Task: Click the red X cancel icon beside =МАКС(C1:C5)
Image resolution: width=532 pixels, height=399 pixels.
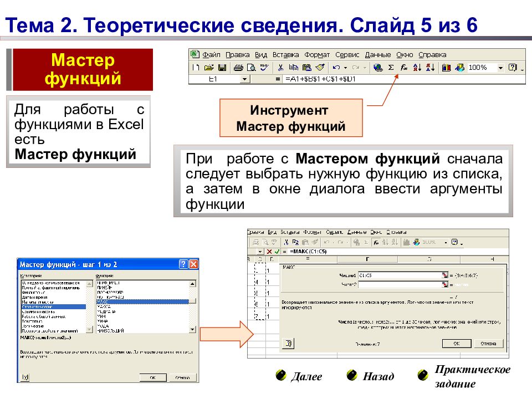Action: [269, 252]
